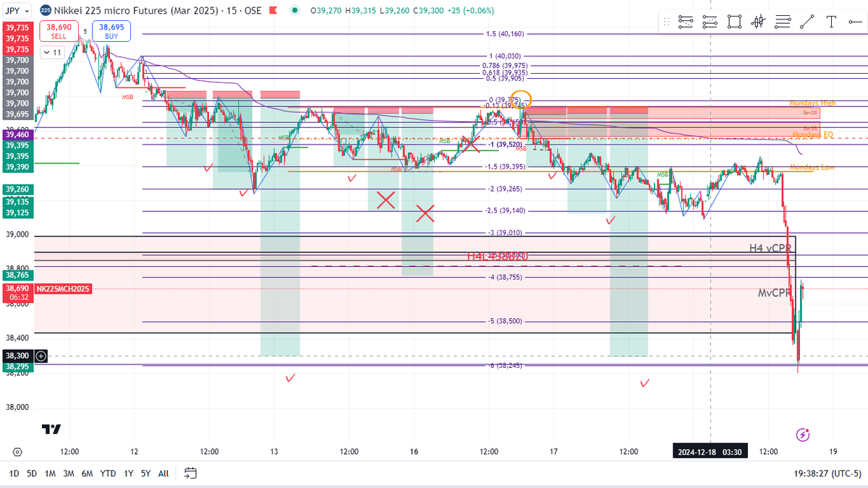The height and width of the screenshot is (488, 868).
Task: Open the JPY currency dropdown
Action: (x=17, y=11)
